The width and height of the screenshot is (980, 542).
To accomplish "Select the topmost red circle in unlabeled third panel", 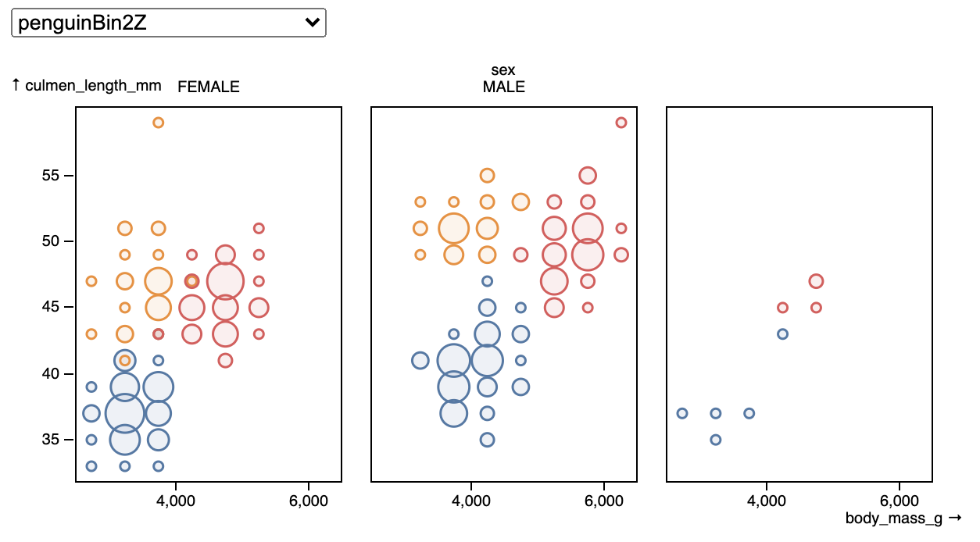I will coord(816,281).
